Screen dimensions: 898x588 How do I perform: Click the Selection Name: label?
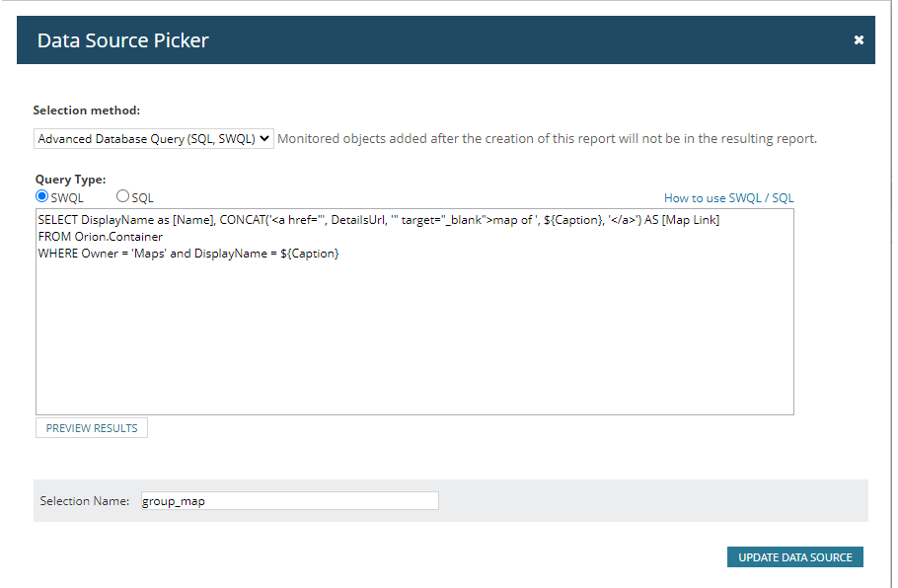pos(85,501)
